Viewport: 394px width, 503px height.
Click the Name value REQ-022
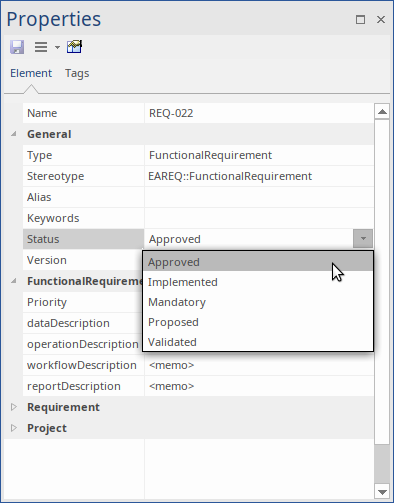(171, 113)
